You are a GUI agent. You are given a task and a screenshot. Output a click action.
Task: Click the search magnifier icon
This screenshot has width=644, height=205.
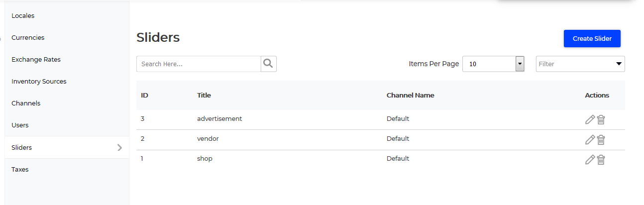pos(269,64)
